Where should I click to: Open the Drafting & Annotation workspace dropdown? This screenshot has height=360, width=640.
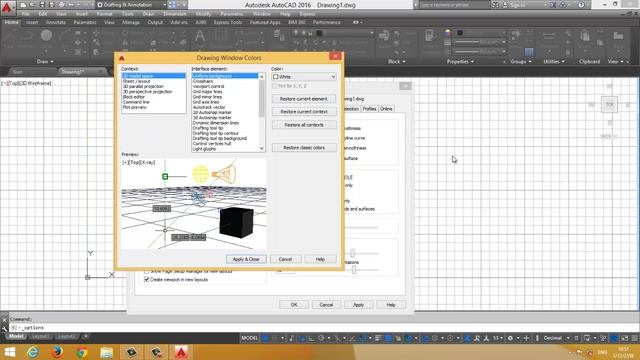131,5
